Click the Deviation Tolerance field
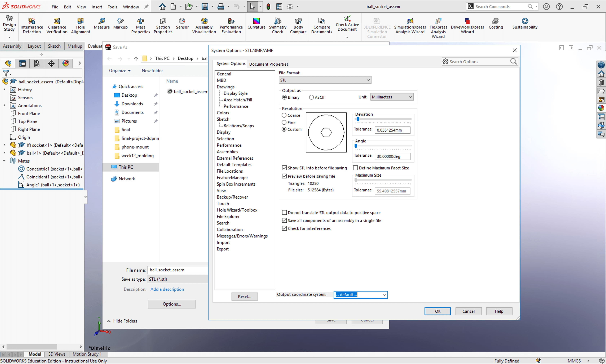The width and height of the screenshot is (606, 364). point(392,130)
